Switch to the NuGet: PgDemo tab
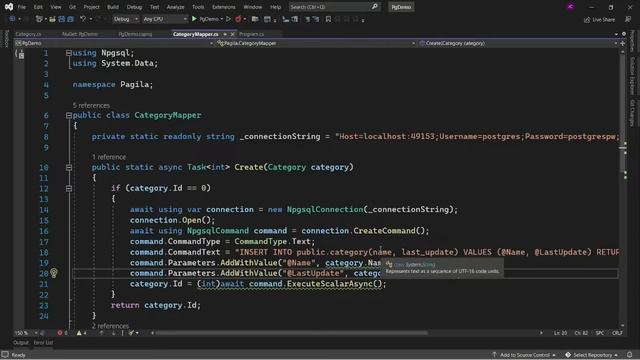This screenshot has width=640, height=360. click(x=80, y=34)
